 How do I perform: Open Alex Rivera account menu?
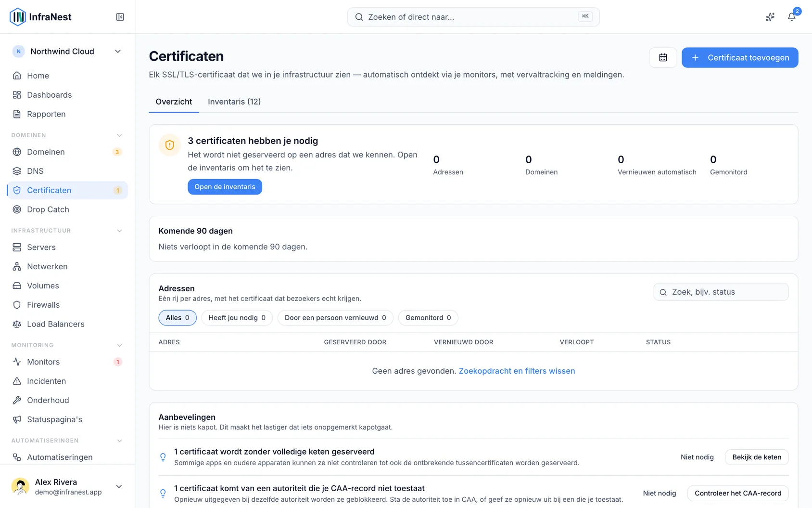pos(67,486)
